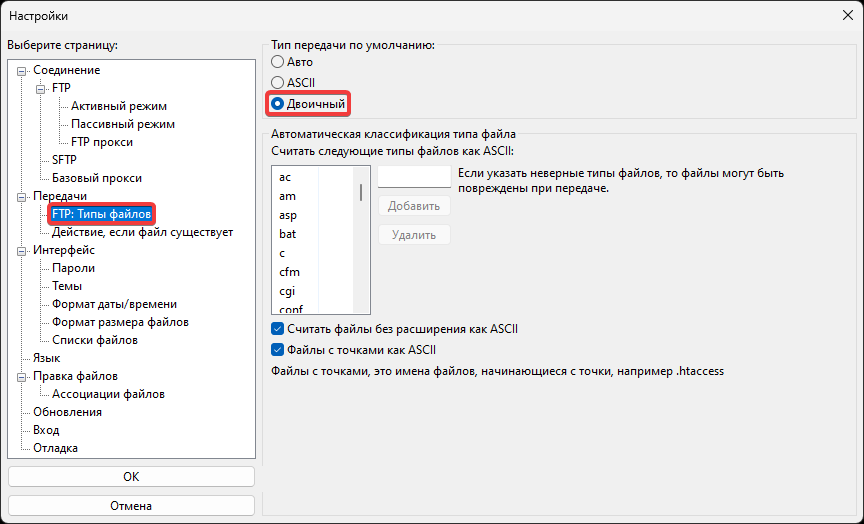Toggle Считать файлы без расширения как ASCII
This screenshot has width=864, height=524.
(278, 329)
